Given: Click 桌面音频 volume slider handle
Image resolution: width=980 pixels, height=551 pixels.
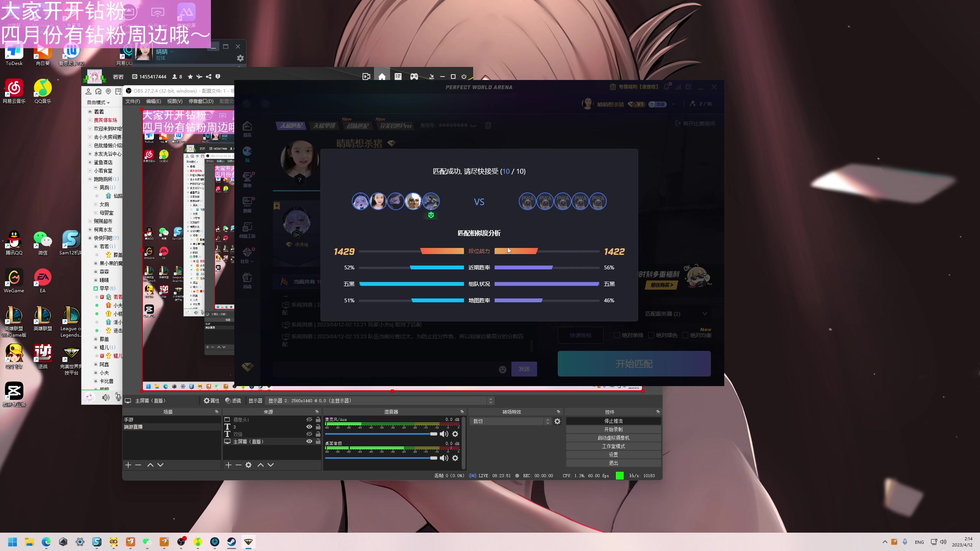Looking at the screenshot, I should click(x=433, y=458).
